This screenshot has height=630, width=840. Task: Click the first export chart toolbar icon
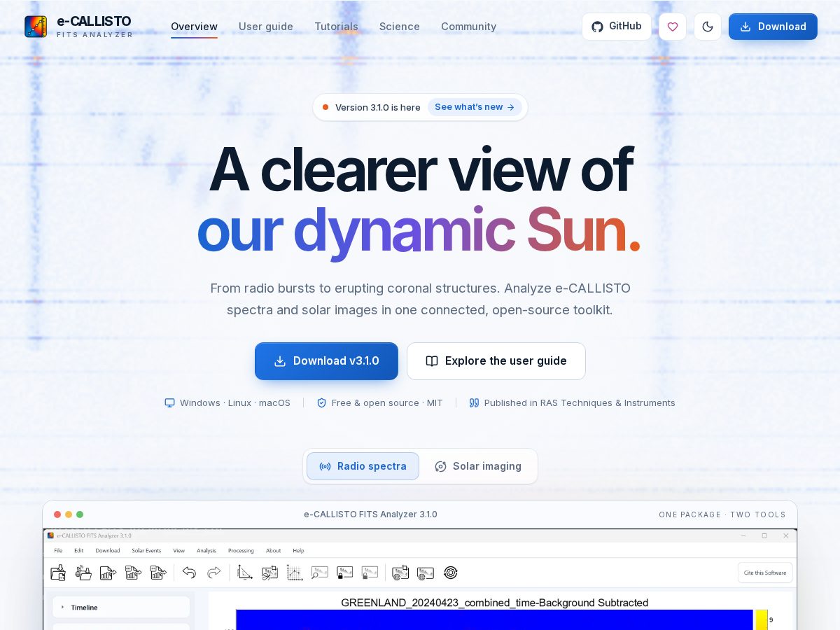pyautogui.click(x=108, y=573)
